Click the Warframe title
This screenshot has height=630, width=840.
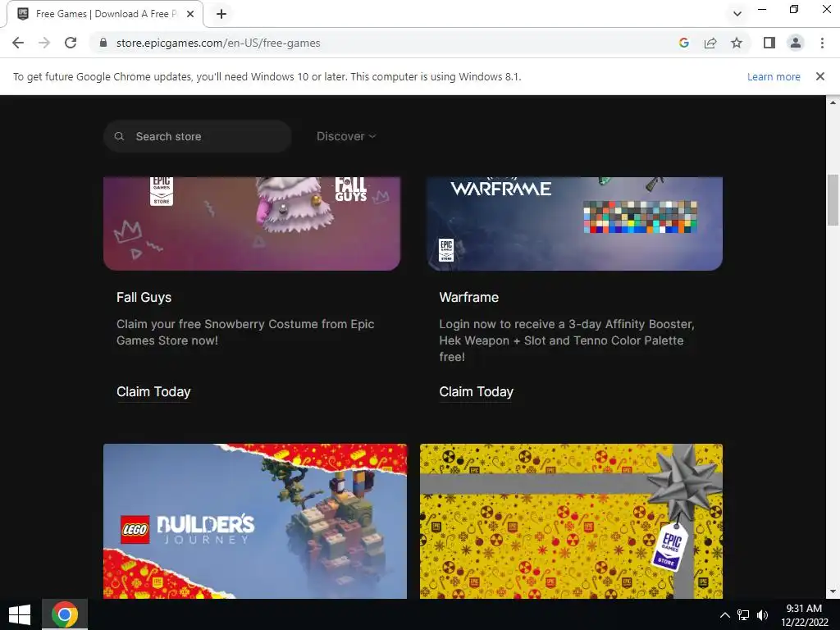[x=468, y=297]
